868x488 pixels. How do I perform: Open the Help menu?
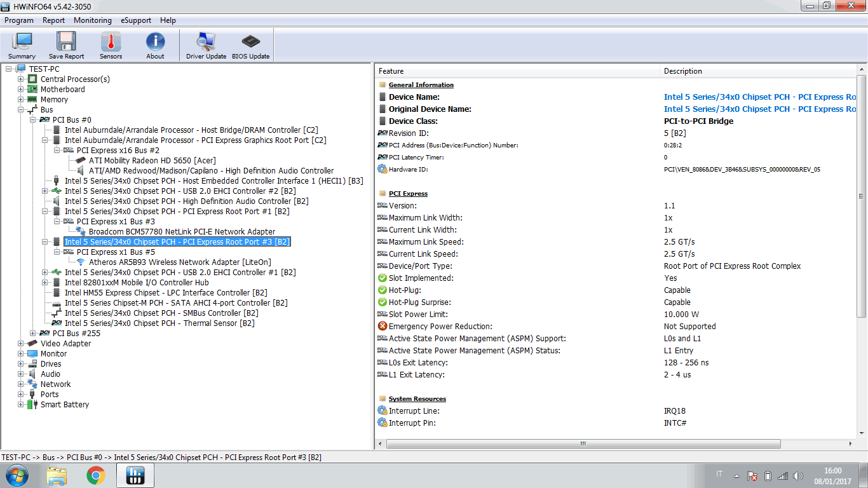tap(168, 20)
